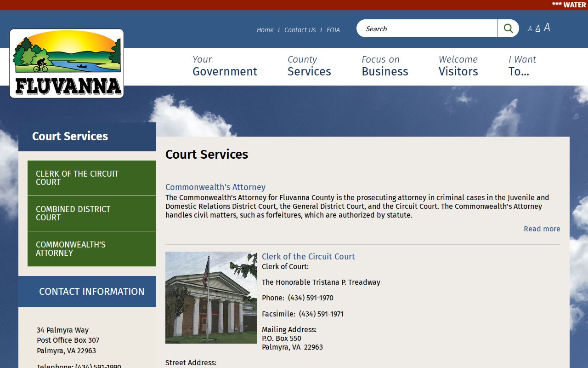Open the Focus on Business menu

click(x=384, y=66)
